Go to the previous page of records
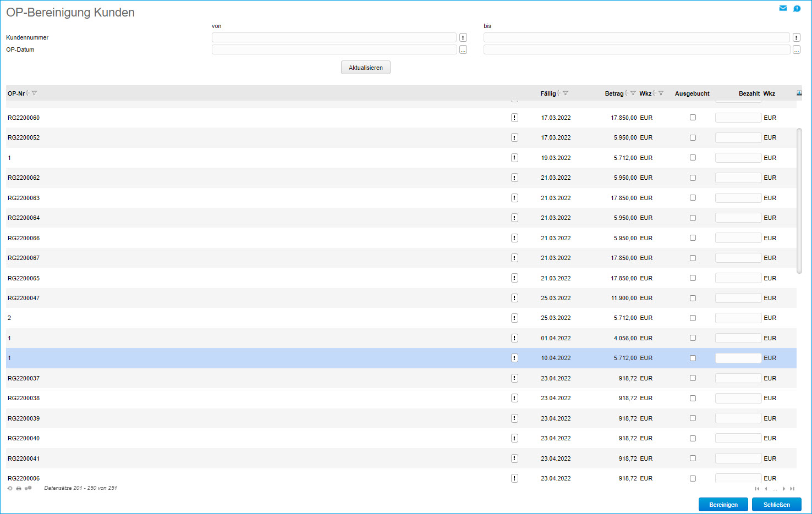812x514 pixels. [766, 489]
